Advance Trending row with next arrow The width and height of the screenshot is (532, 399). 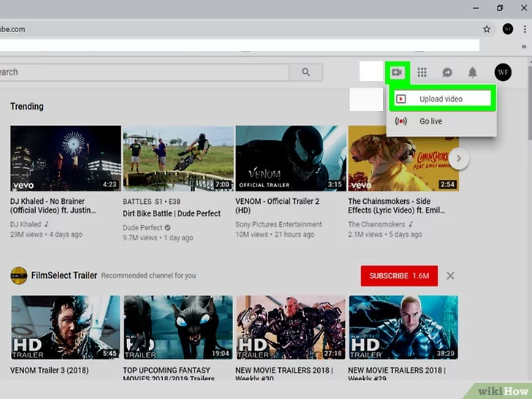(459, 159)
